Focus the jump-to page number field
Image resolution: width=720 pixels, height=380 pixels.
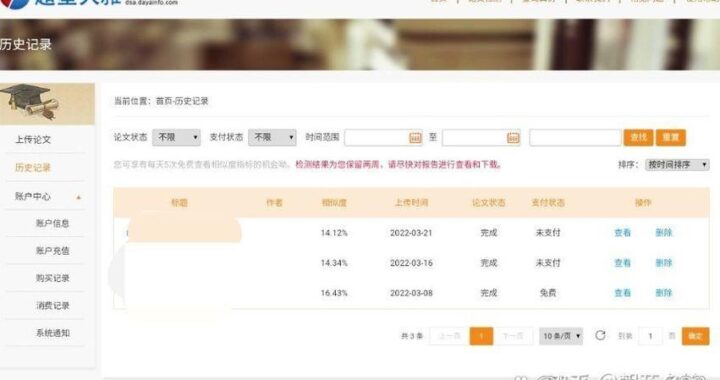coord(650,336)
